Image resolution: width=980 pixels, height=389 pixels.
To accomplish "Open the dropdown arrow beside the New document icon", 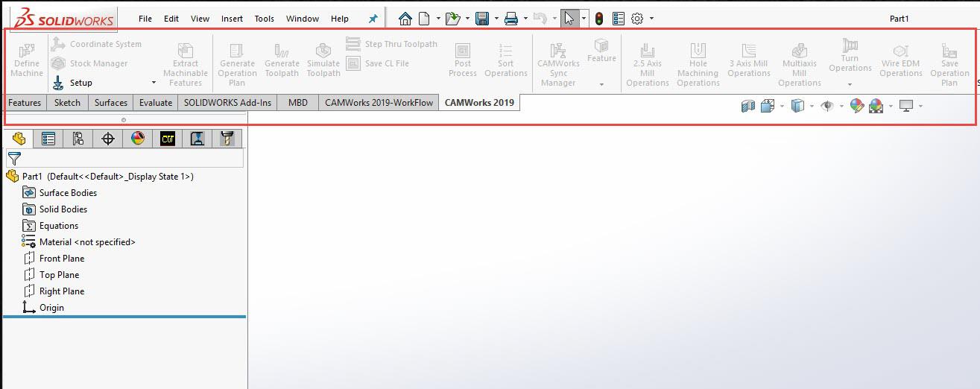I will [438, 19].
